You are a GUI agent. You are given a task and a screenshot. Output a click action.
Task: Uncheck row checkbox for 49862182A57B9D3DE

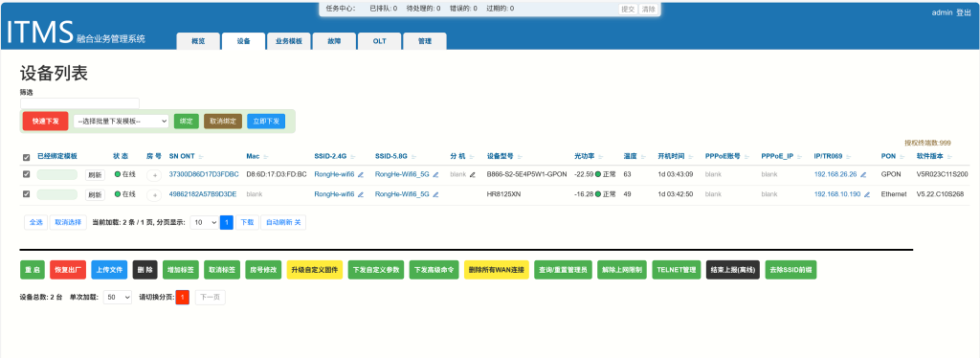26,194
